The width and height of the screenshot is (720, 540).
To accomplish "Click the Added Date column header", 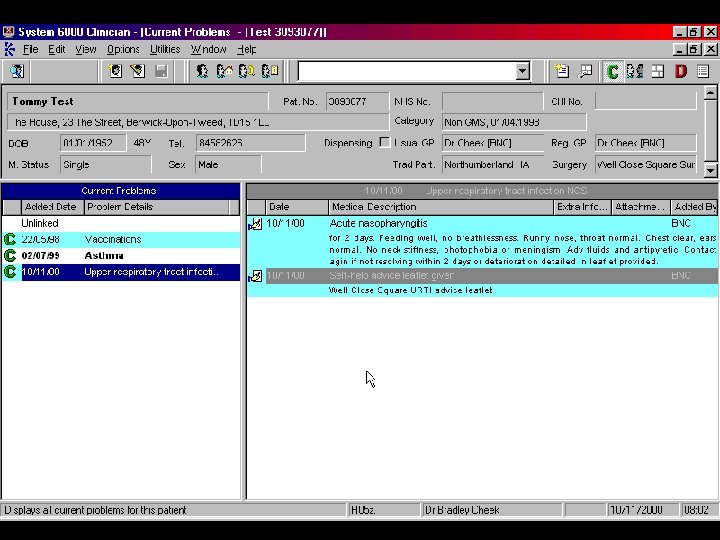I will pos(50,207).
